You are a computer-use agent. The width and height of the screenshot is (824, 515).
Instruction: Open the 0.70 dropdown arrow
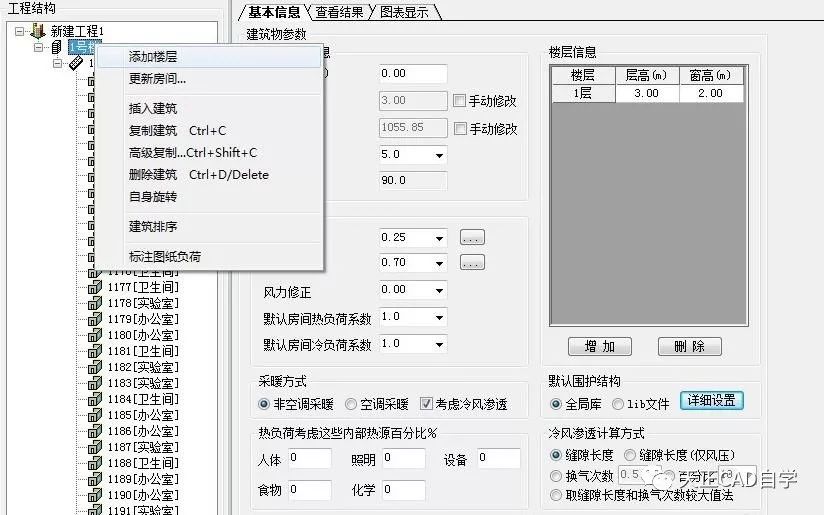point(439,263)
